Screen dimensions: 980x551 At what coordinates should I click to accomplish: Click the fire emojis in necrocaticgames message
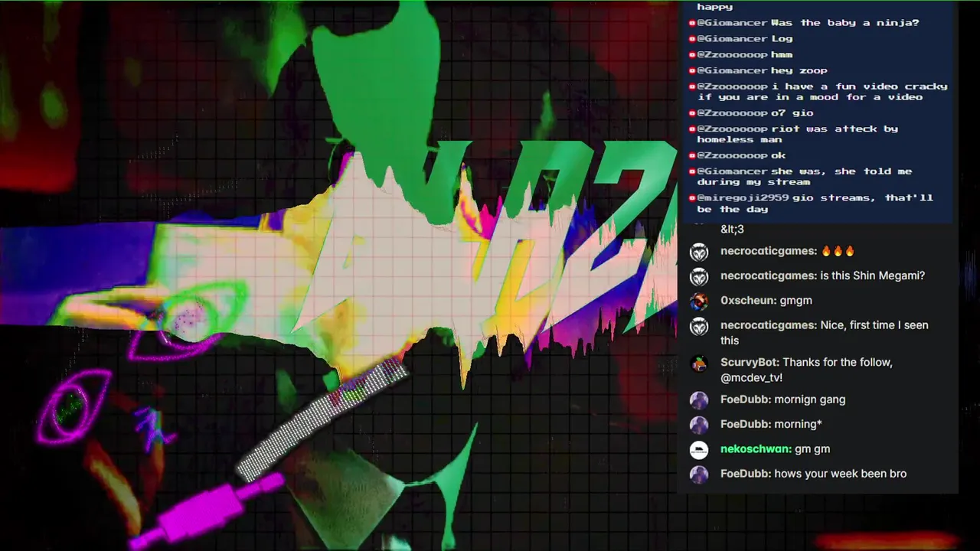(x=838, y=251)
